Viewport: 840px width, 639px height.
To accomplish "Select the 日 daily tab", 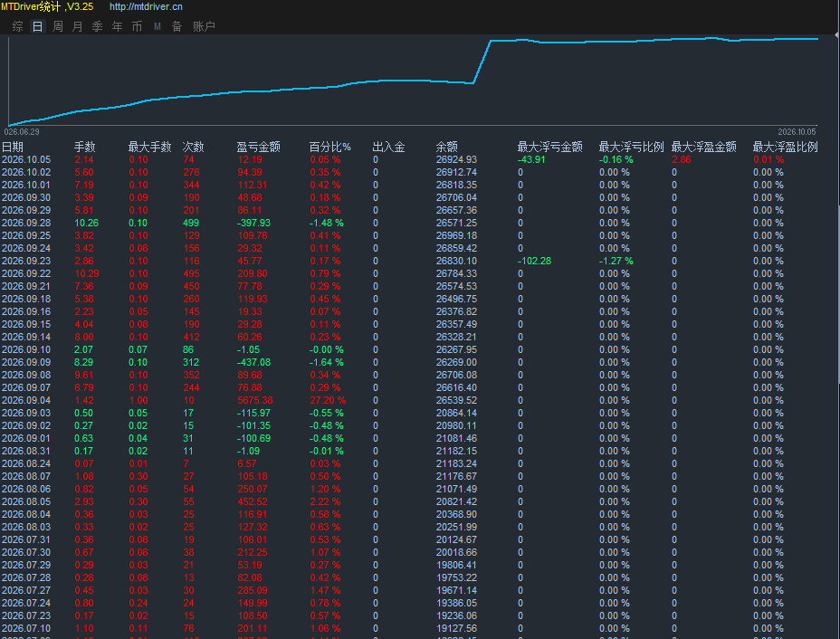I will 37,26.
